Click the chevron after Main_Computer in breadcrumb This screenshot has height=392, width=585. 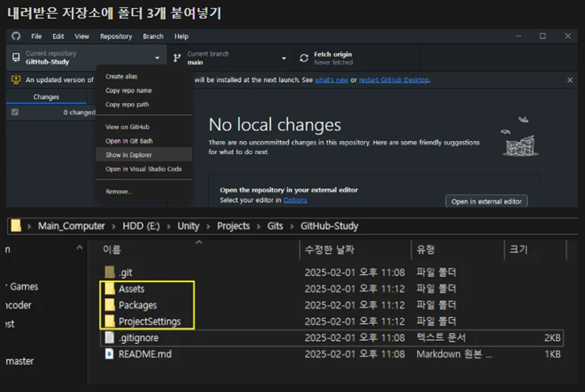114,226
